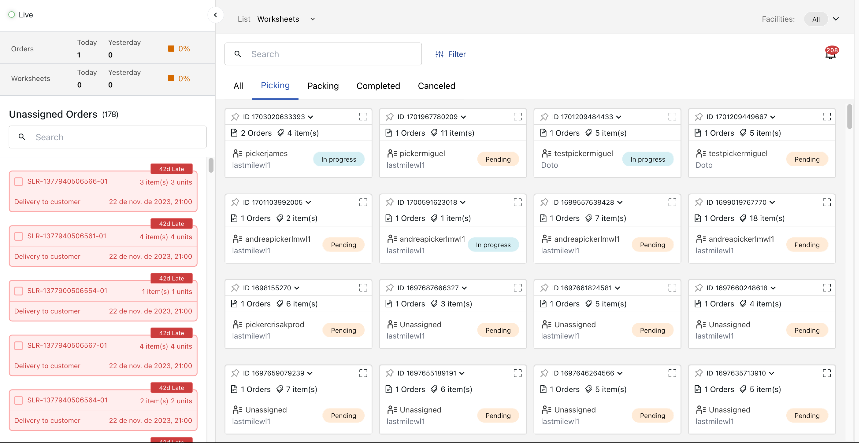
Task: Check order SLR-1377940506566-01 checkbox
Action: point(19,182)
